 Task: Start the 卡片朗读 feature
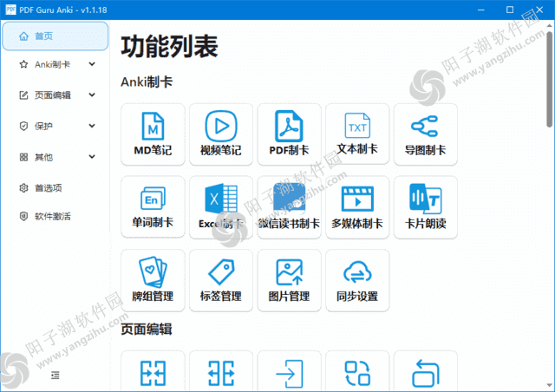coord(426,207)
